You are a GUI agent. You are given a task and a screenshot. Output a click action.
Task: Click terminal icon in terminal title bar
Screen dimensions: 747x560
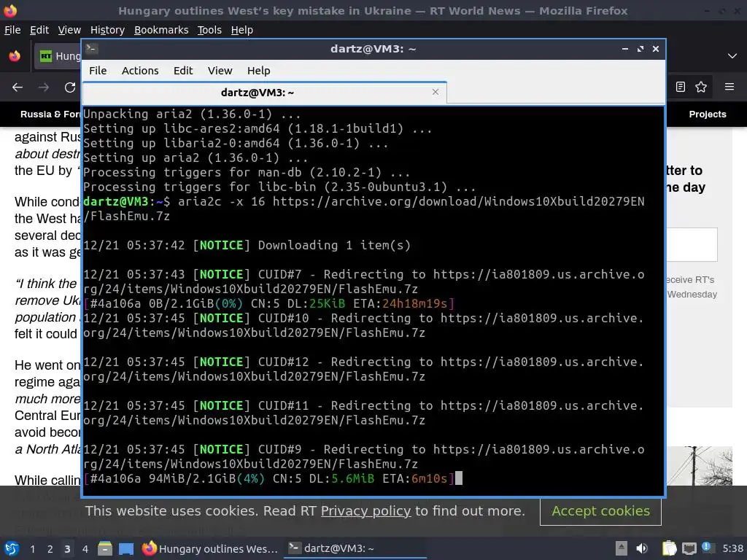(x=91, y=49)
